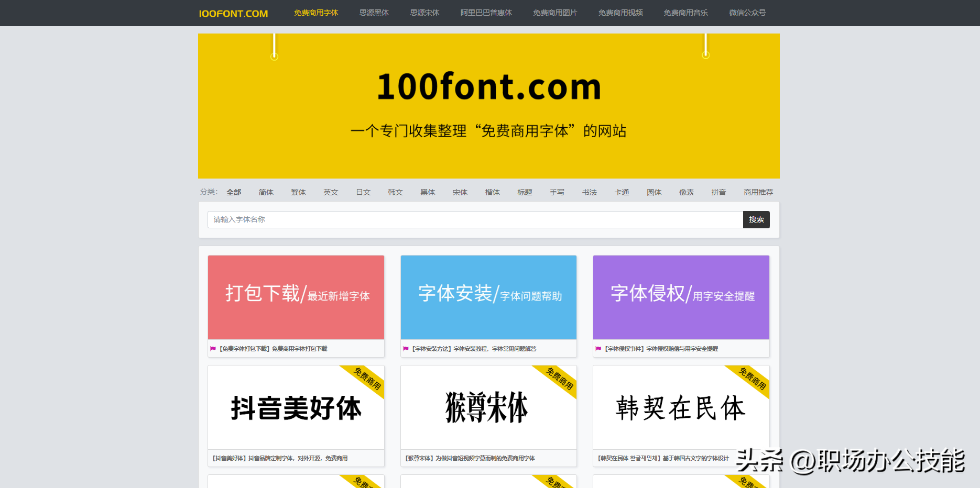Viewport: 980px width, 488px height.
Task: Open the 免费商用字体 nav item
Action: (316, 13)
